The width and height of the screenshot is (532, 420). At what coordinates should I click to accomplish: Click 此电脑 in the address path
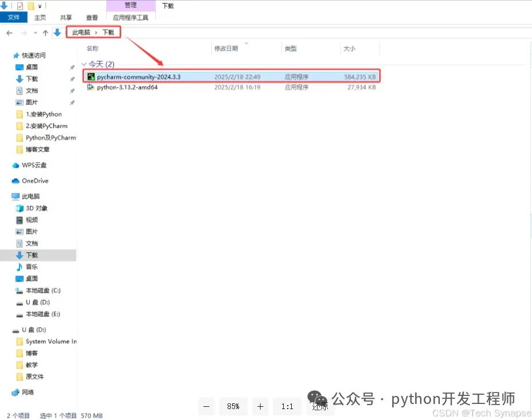click(x=81, y=32)
